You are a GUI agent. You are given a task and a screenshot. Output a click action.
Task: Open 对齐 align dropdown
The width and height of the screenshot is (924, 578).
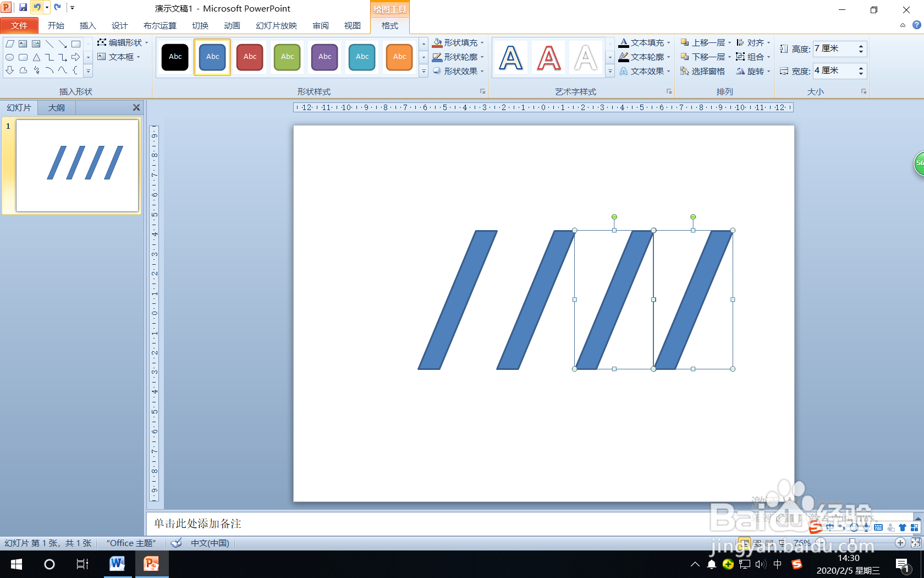tap(753, 42)
